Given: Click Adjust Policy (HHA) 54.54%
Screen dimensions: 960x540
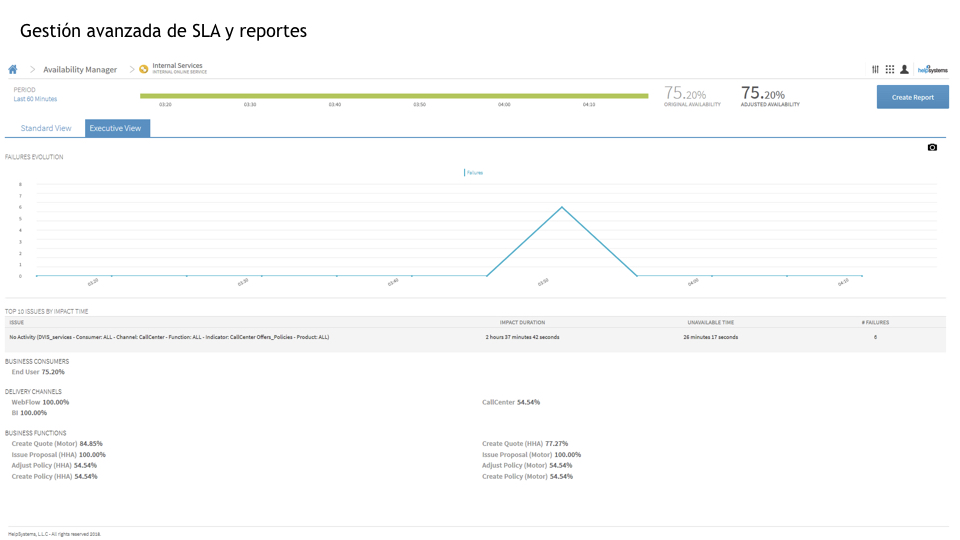Looking at the screenshot, I should (54, 465).
